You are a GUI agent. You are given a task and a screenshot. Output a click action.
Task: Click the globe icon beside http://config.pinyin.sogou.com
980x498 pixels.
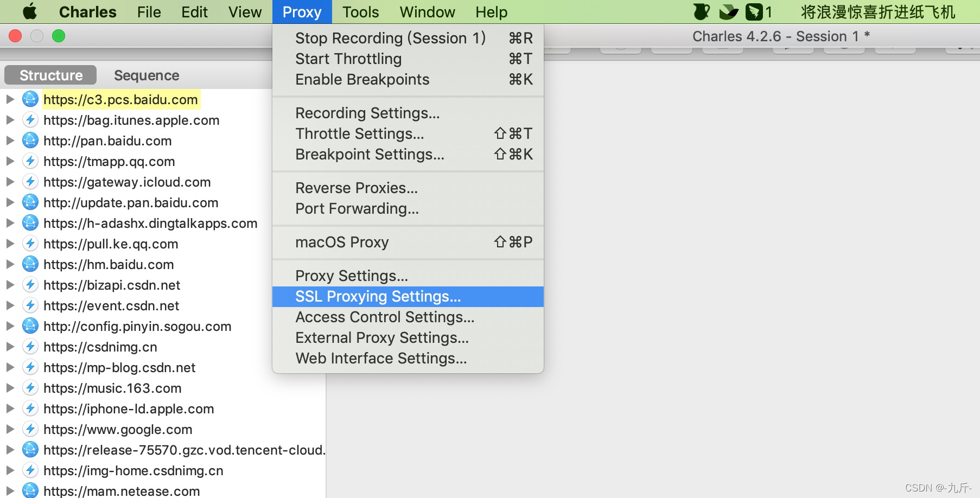[30, 326]
